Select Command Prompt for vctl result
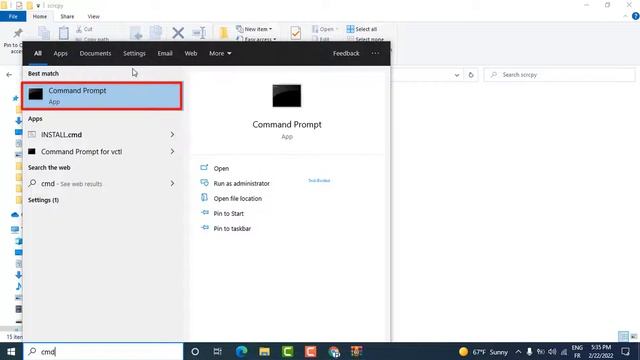Screen dimensions: 640x360 coord(96,151)
